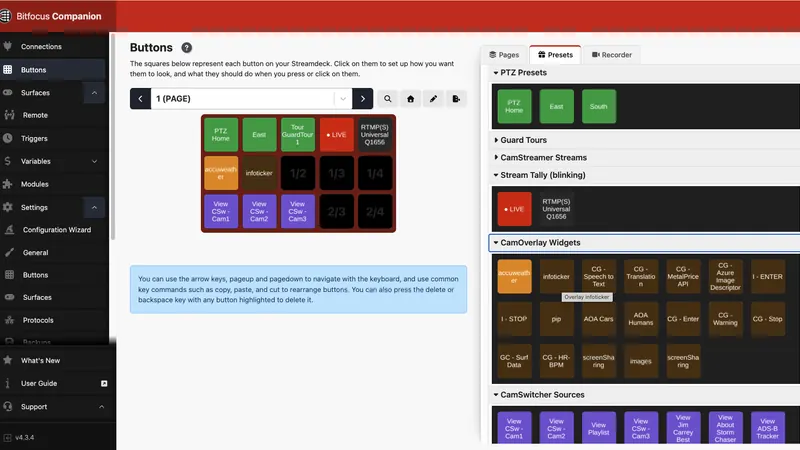Select View CSw - Cam3 grid button

pos(298,211)
